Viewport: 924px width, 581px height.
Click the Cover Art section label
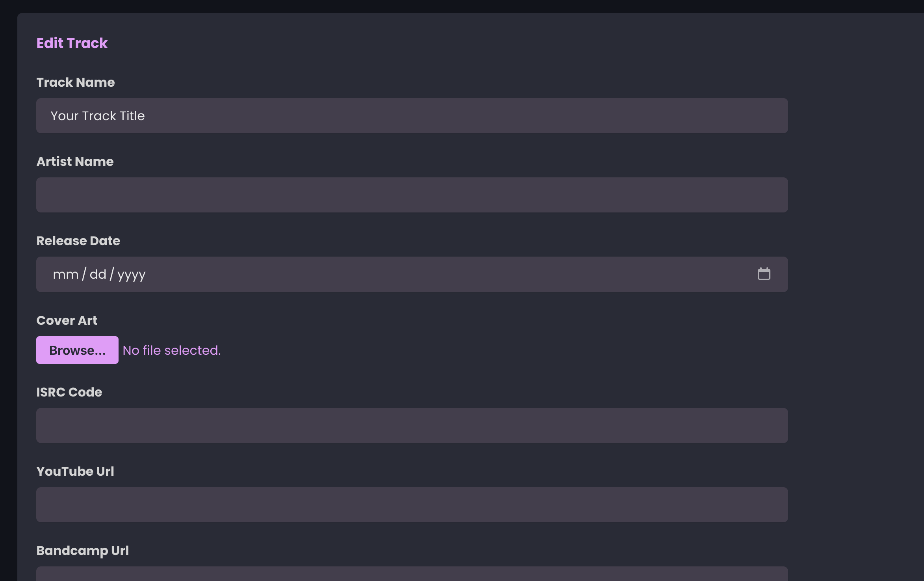click(67, 320)
